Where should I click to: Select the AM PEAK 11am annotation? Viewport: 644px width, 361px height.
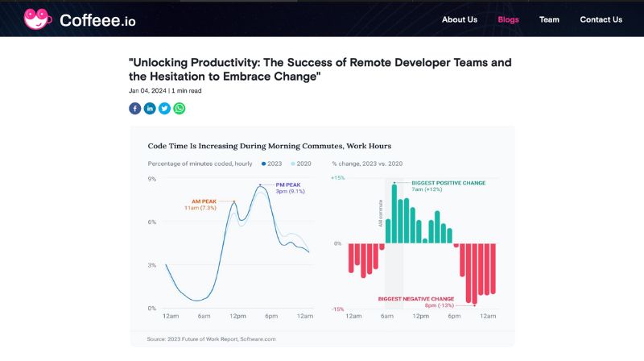coord(200,204)
